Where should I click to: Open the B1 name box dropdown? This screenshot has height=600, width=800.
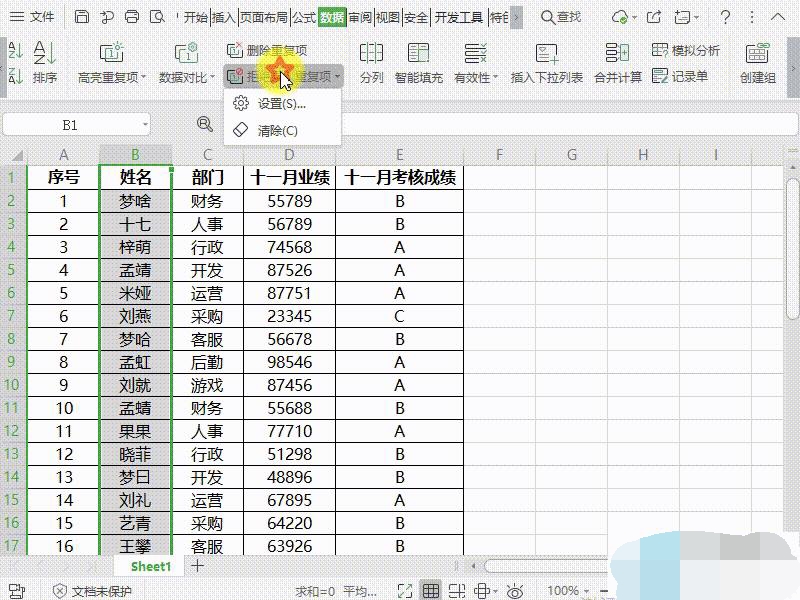pyautogui.click(x=146, y=125)
